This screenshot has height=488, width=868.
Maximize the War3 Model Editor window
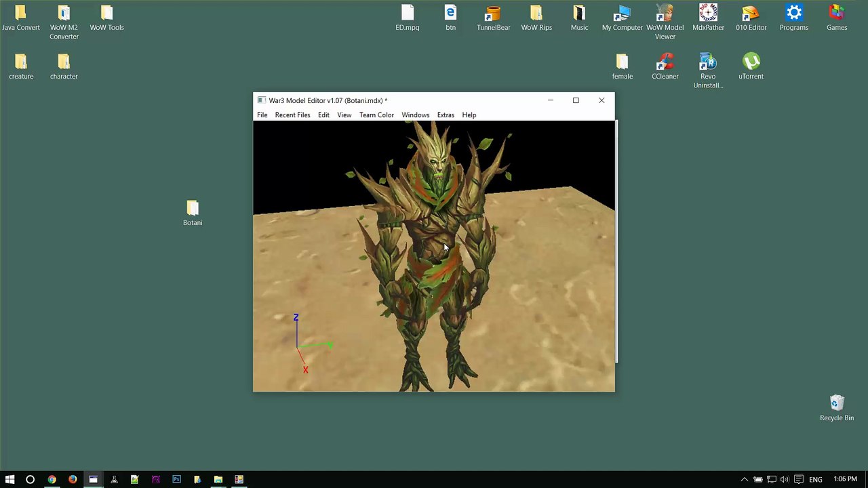pos(576,100)
